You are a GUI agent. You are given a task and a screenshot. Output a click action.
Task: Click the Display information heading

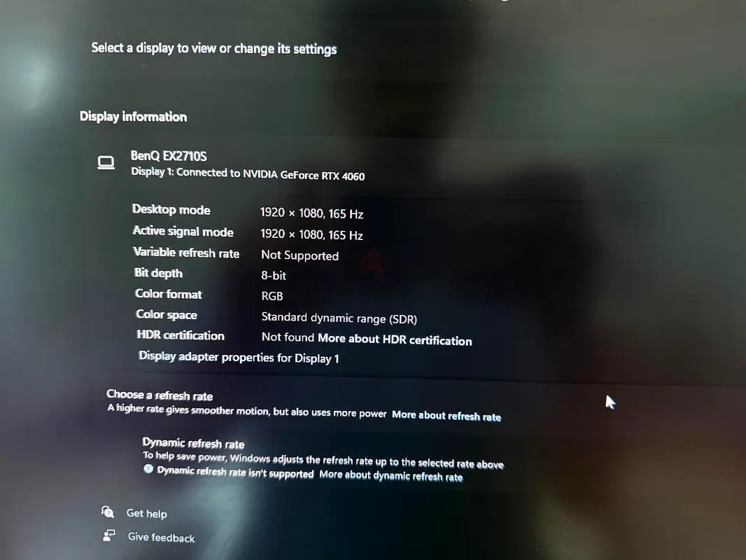133,117
